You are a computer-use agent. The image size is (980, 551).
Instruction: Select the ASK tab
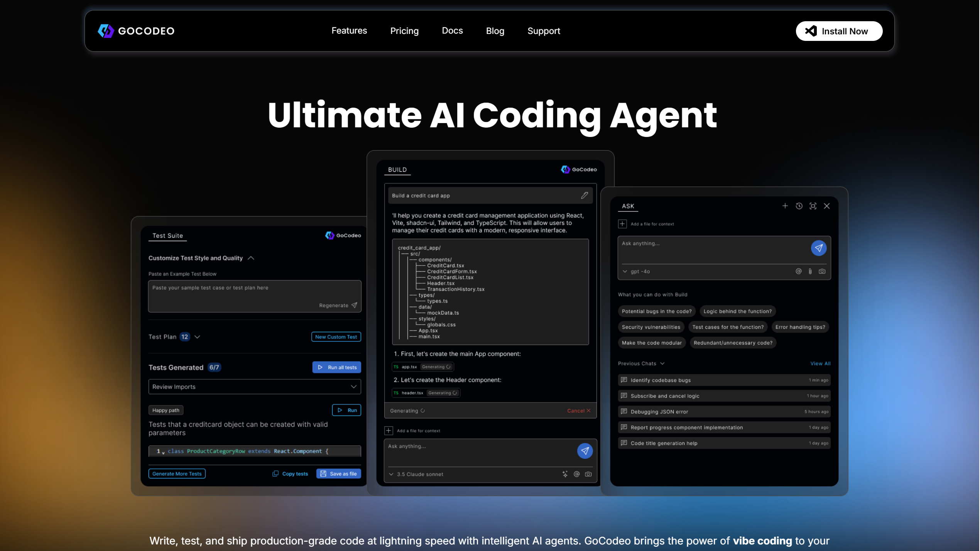click(628, 206)
